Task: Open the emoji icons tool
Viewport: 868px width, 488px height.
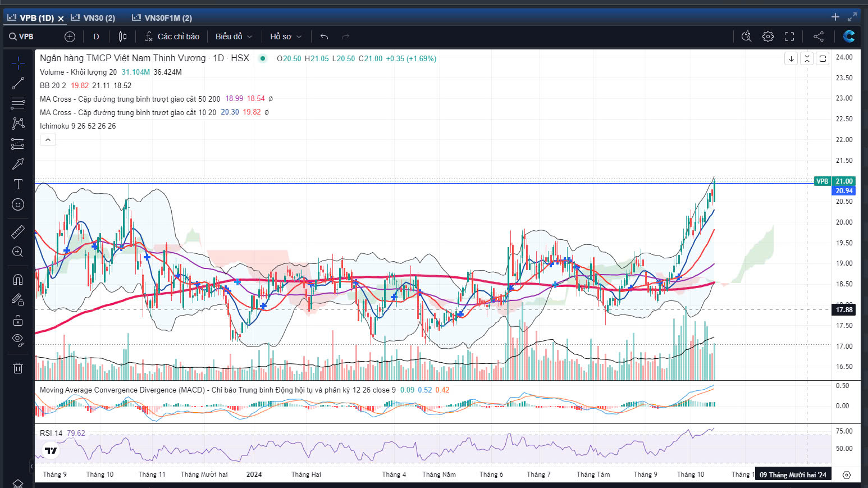Action: tap(18, 204)
